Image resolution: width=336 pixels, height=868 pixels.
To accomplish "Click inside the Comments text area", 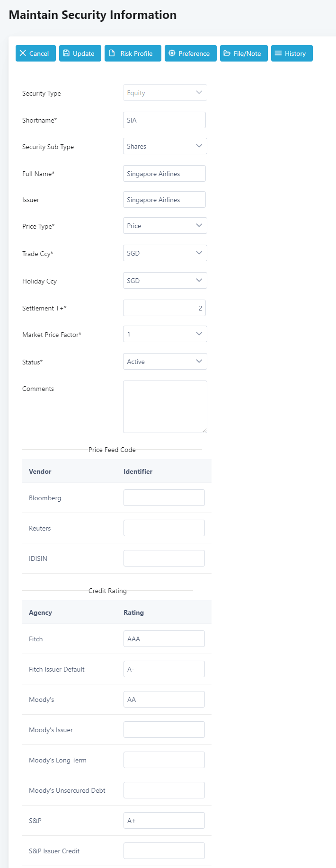I will tap(165, 407).
